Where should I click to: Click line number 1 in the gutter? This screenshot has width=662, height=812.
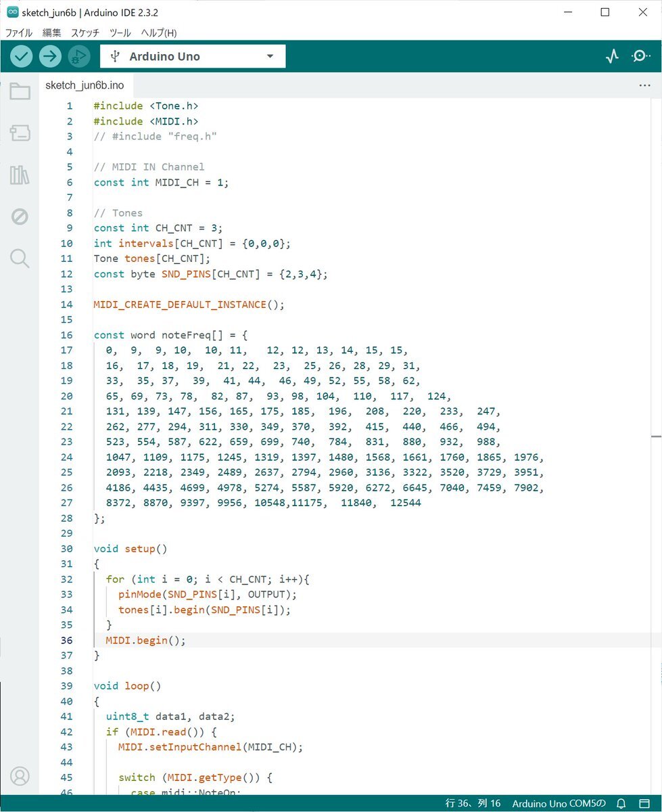[69, 106]
